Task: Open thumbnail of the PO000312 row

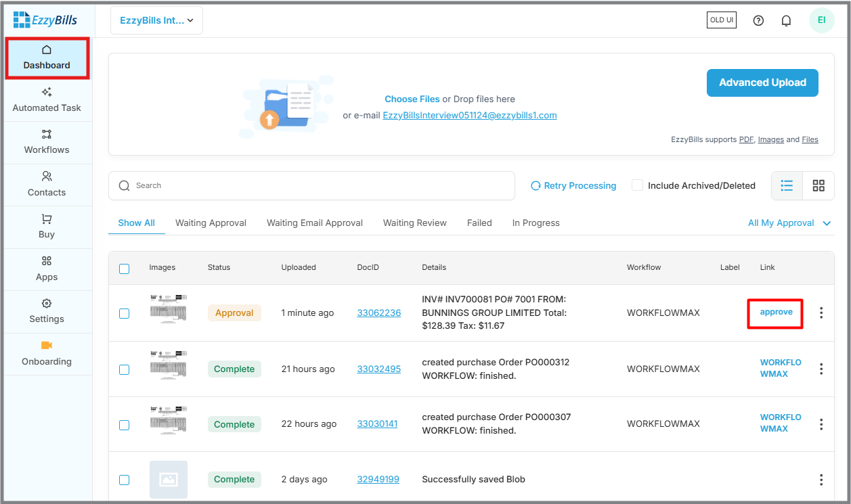Action: point(169,365)
